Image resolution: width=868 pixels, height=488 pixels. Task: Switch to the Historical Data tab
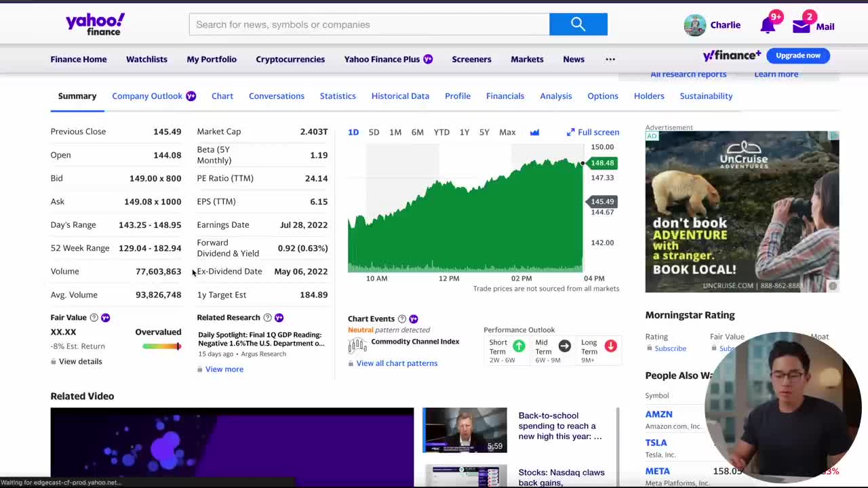click(x=400, y=96)
